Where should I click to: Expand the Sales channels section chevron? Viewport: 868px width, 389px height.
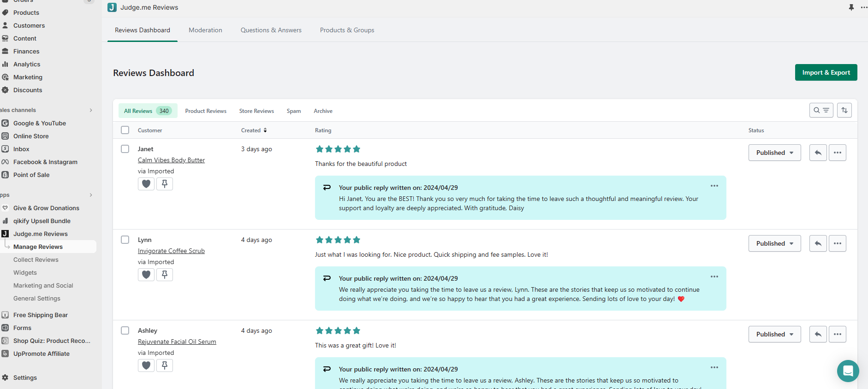(91, 110)
